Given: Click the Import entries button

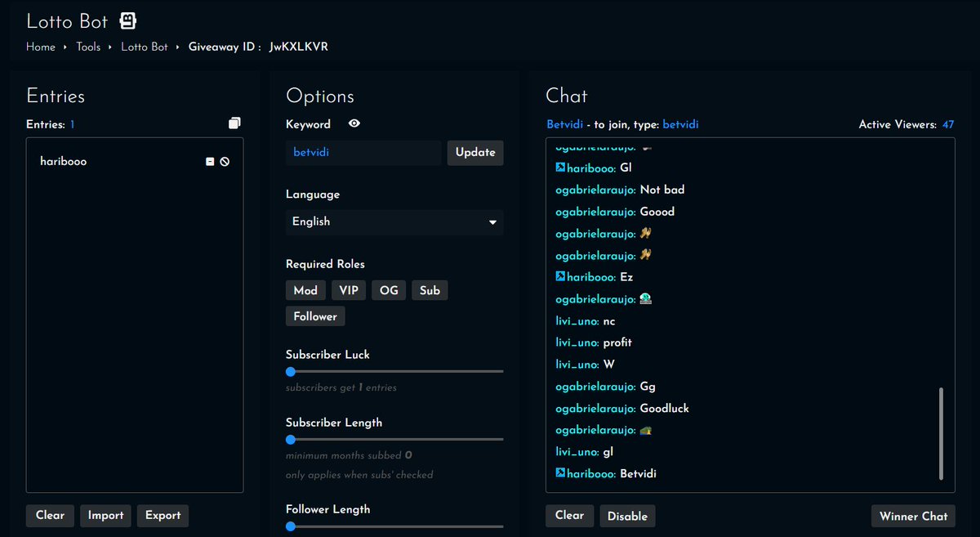Looking at the screenshot, I should click(x=106, y=515).
